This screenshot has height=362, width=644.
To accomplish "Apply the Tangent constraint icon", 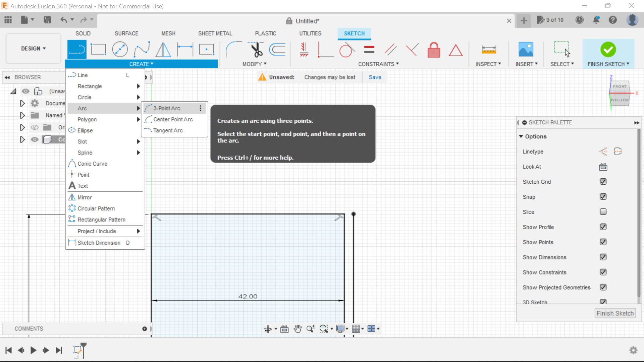I will [x=347, y=50].
